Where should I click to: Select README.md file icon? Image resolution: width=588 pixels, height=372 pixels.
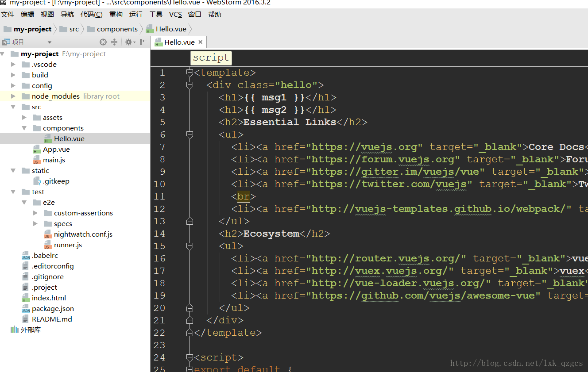coord(26,319)
